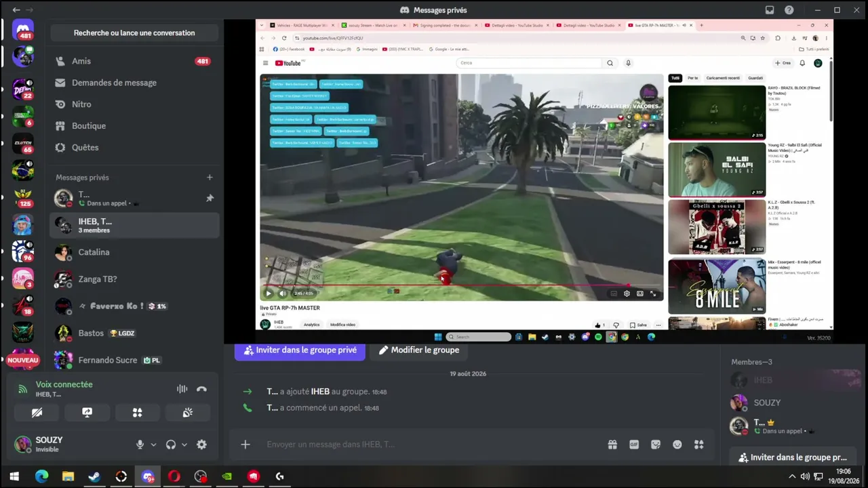Show hidden icons in Windows system tray
Screen dimensions: 868x488
coord(792,476)
